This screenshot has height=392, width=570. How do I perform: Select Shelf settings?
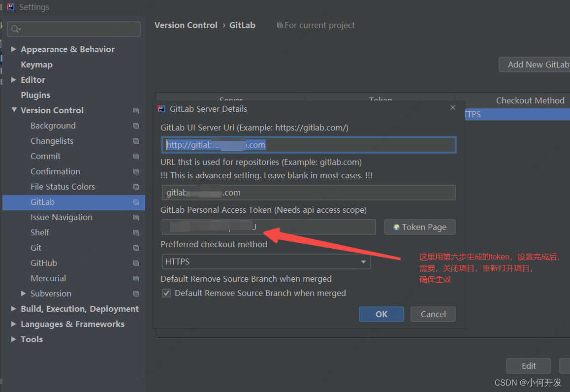(x=40, y=233)
